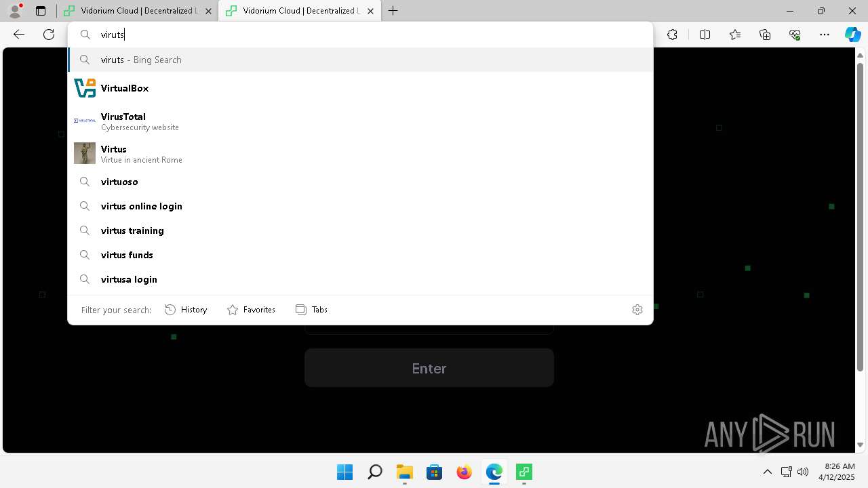Screen dimensions: 868x488
Task: Click the search magnifier icon in address bar
Action: 85,35
